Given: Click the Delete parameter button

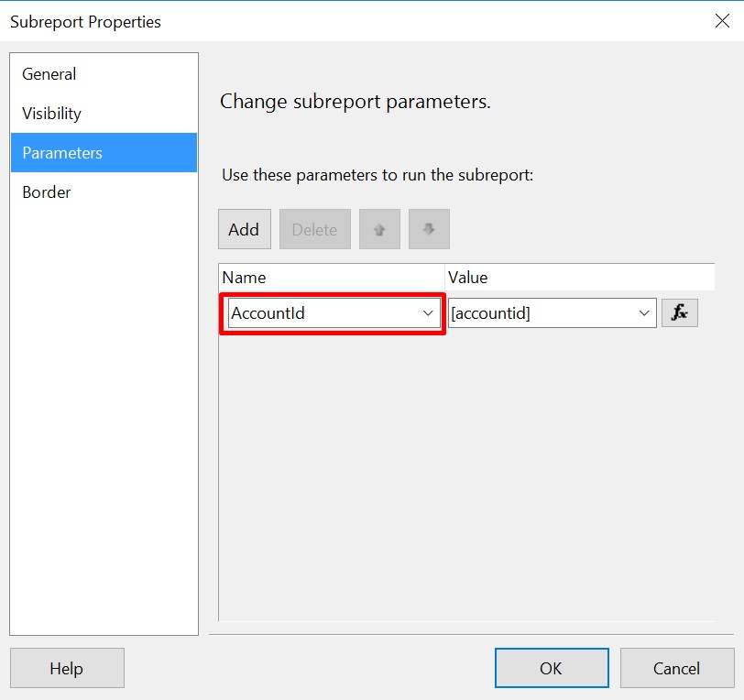Looking at the screenshot, I should [315, 229].
